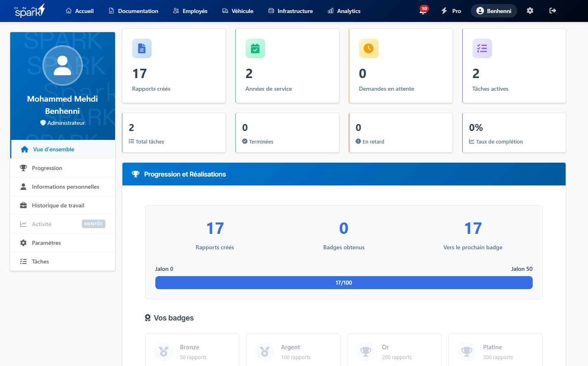
Task: Open the Analytics navigation item
Action: coord(344,11)
